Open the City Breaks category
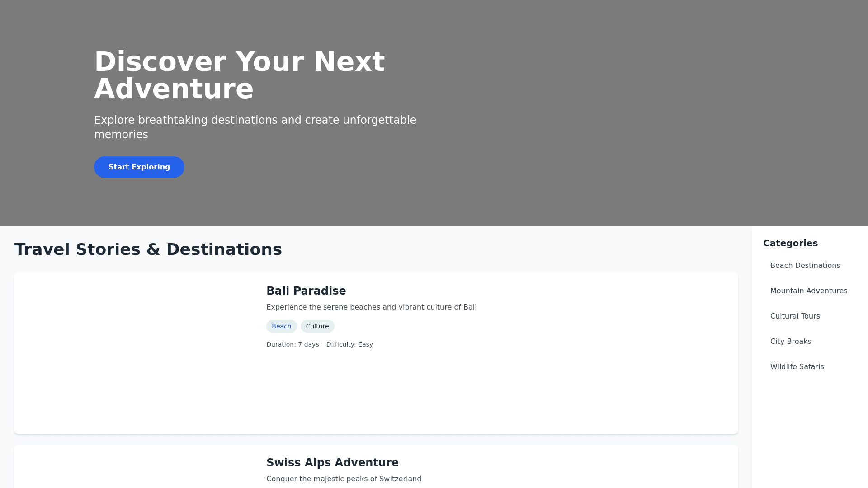 (x=790, y=342)
